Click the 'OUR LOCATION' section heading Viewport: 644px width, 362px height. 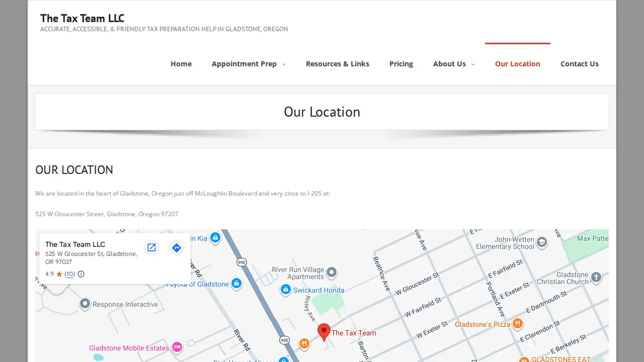pos(74,170)
